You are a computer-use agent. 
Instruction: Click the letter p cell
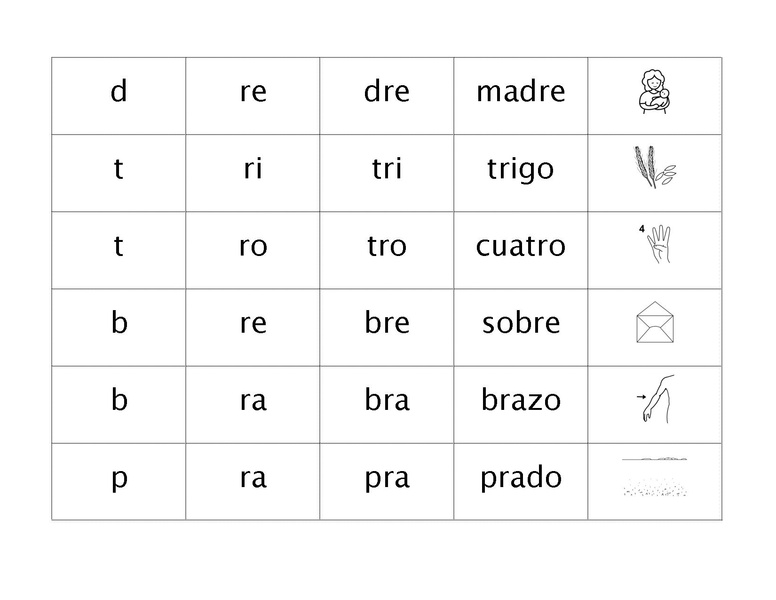119,482
